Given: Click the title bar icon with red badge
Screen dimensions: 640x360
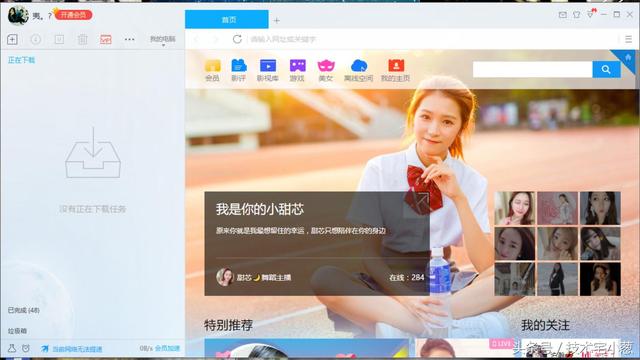Looking at the screenshot, I should coord(591,14).
